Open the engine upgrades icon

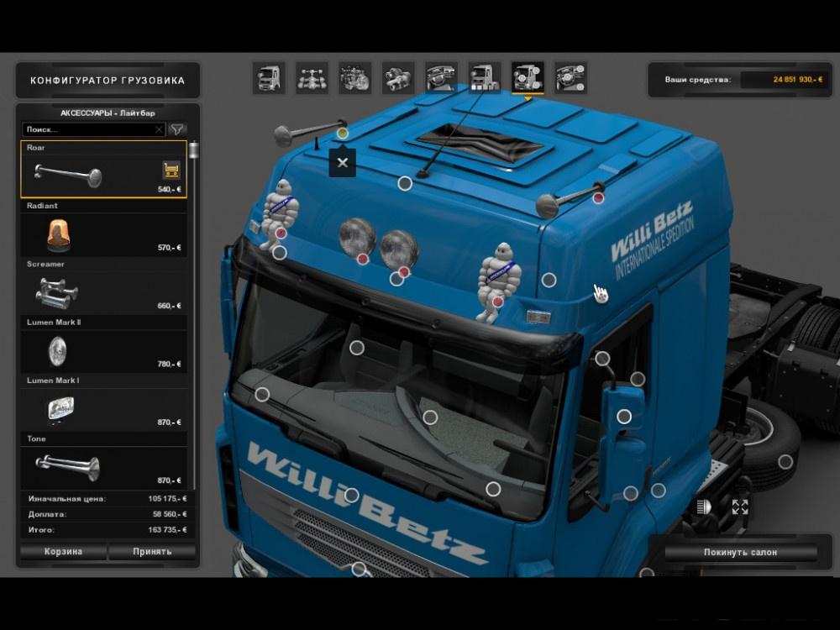tap(355, 78)
